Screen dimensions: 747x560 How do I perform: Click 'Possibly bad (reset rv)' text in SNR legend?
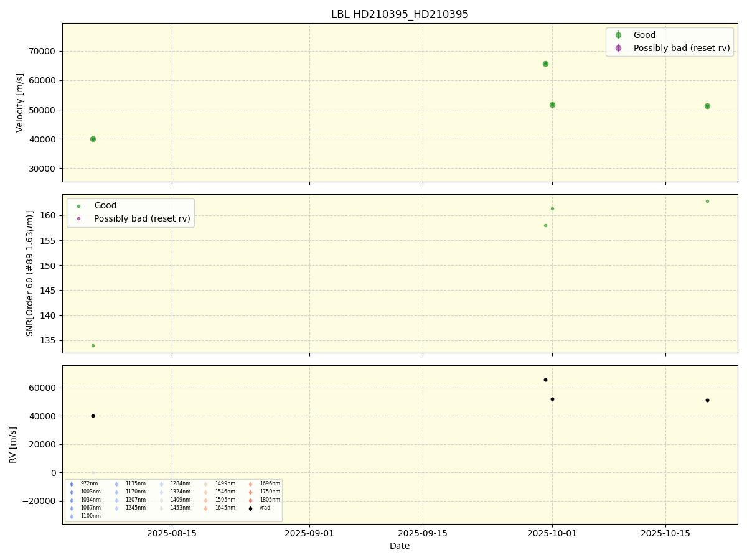(x=142, y=218)
